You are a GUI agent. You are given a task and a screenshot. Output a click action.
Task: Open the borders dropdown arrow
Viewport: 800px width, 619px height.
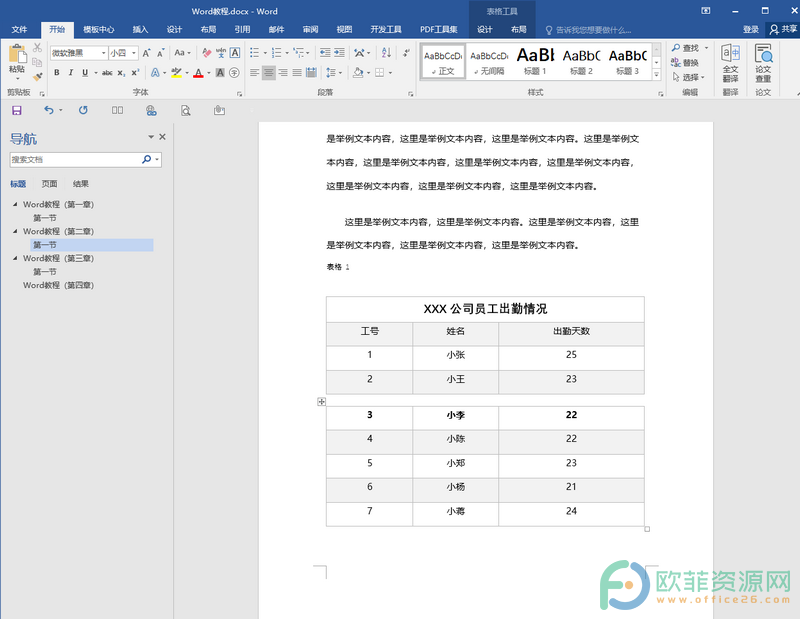click(390, 73)
